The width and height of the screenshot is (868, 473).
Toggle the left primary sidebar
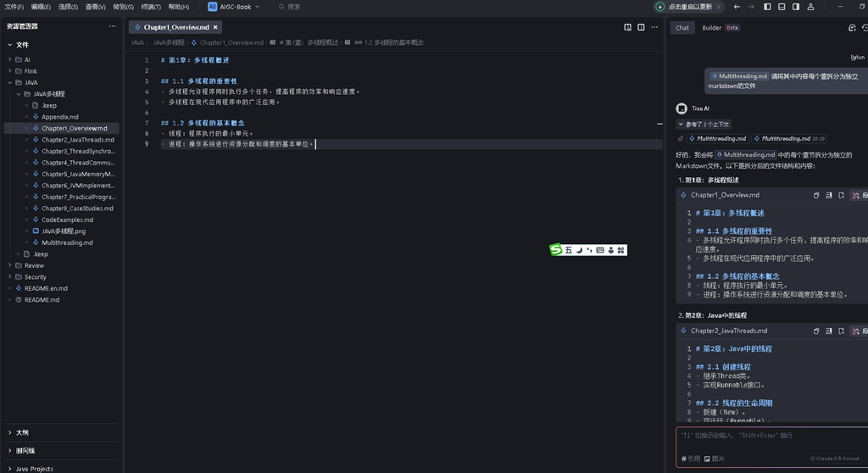767,7
